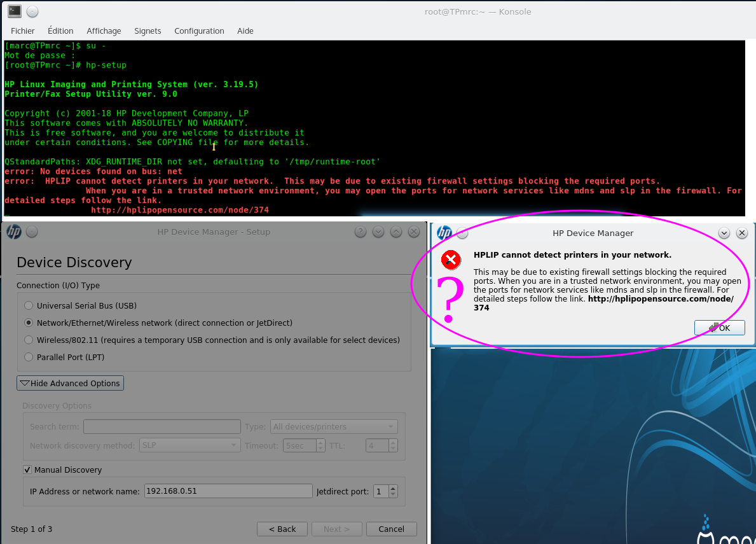Click the help question mark button in Setup title bar
This screenshot has height=544, width=756.
(361, 232)
